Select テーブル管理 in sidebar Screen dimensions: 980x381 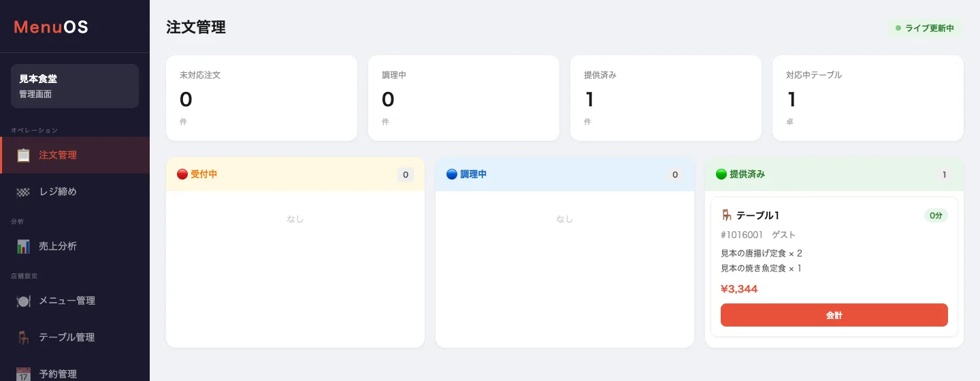tap(75, 337)
